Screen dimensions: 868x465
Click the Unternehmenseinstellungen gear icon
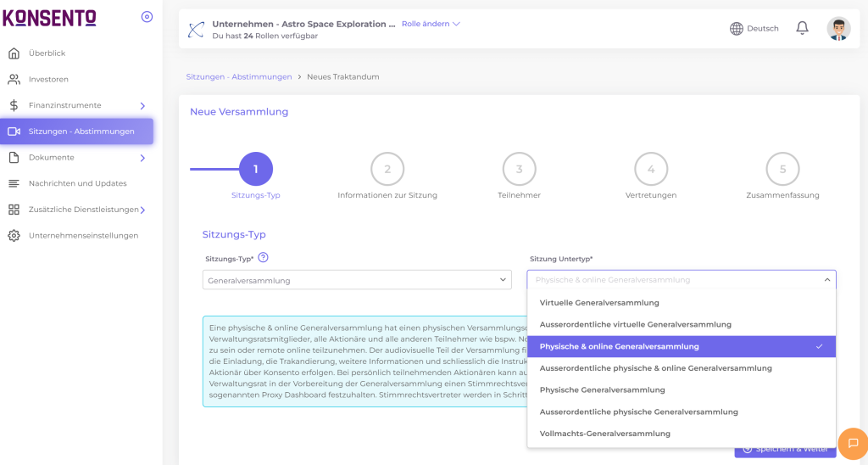click(x=14, y=236)
